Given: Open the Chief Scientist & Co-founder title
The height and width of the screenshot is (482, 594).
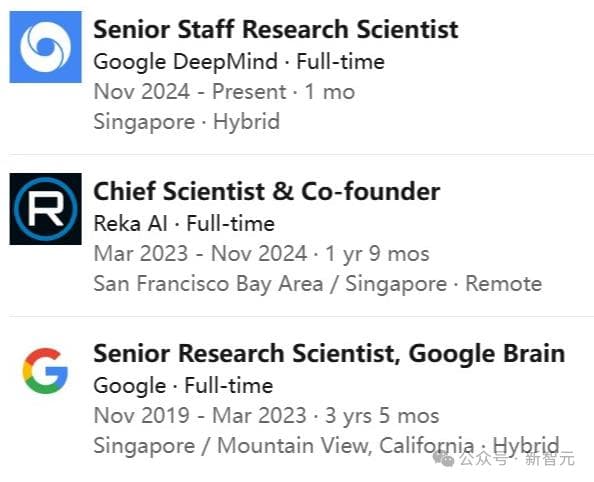Looking at the screenshot, I should [267, 191].
